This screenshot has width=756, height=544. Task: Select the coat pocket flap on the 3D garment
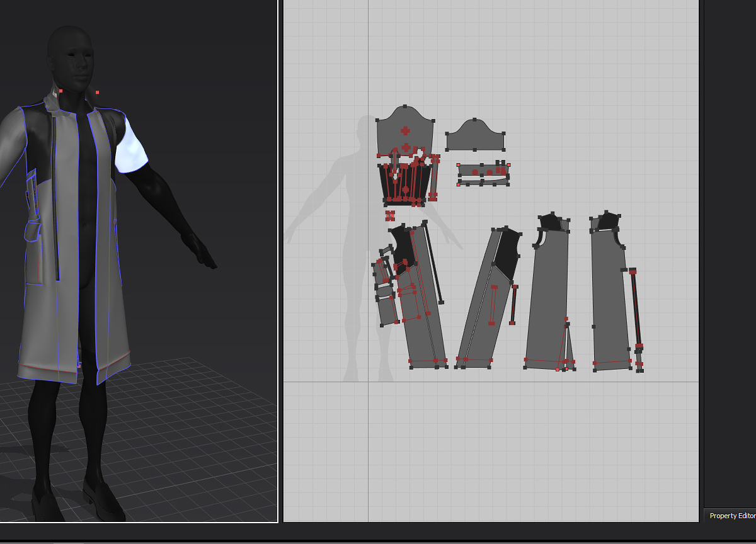tap(33, 232)
